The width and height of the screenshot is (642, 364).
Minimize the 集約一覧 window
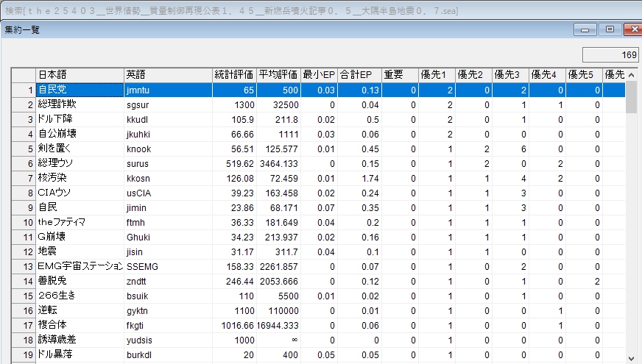click(x=587, y=30)
